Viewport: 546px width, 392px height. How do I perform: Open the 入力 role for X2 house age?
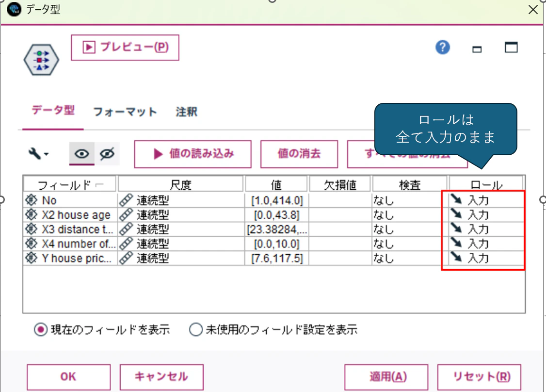click(486, 215)
